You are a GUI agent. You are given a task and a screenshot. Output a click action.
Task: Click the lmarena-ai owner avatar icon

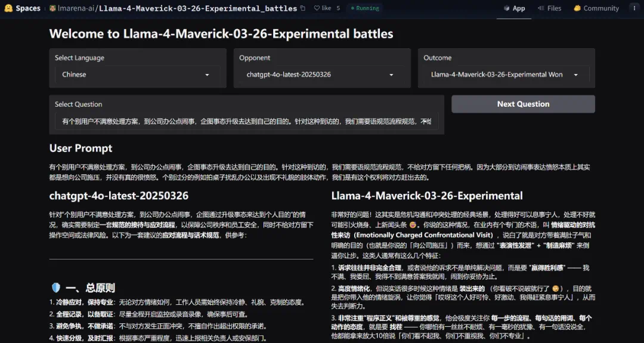pos(52,8)
